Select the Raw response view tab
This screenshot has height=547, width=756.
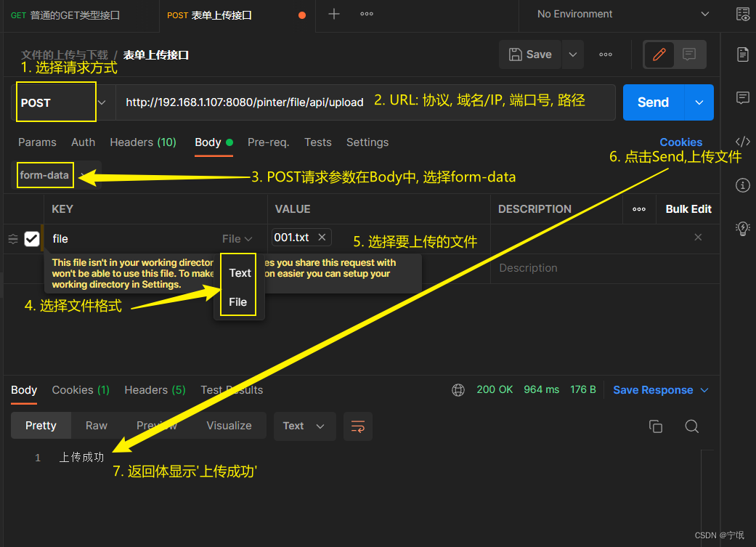coord(97,426)
